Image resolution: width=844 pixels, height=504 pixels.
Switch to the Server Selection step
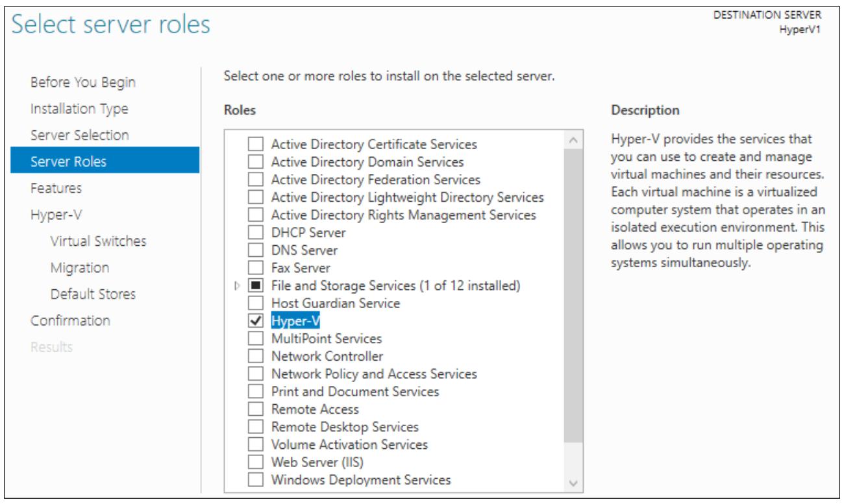pyautogui.click(x=80, y=135)
